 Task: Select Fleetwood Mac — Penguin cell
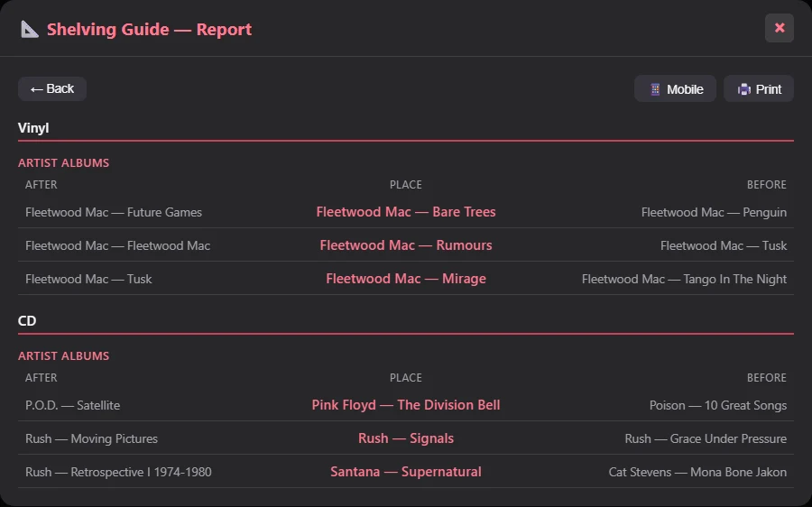[714, 212]
